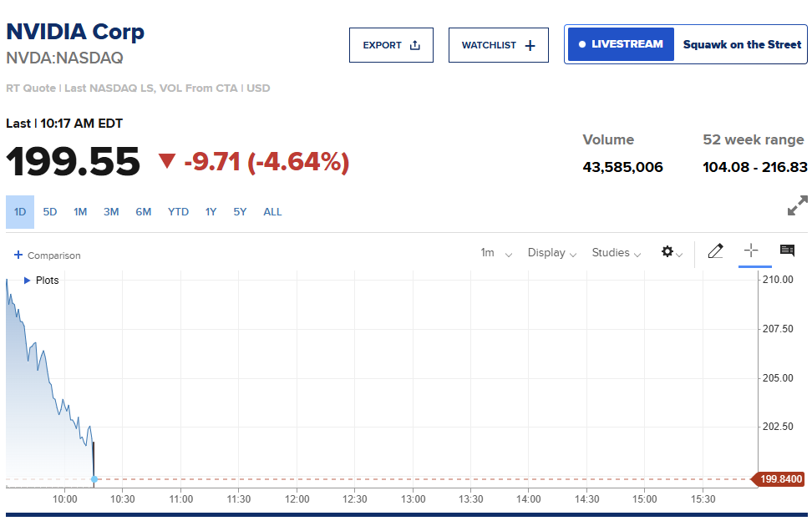The width and height of the screenshot is (812, 521).
Task: Toggle the crosshair tool
Action: click(x=751, y=250)
